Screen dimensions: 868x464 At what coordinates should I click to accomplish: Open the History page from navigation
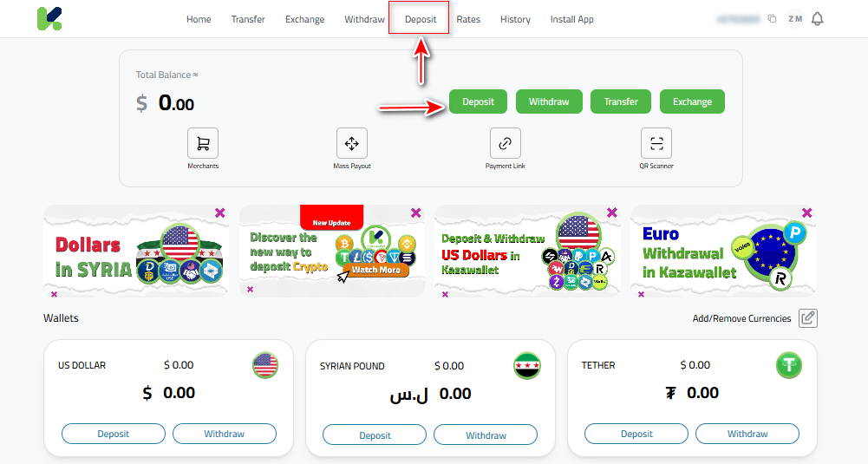[x=515, y=19]
